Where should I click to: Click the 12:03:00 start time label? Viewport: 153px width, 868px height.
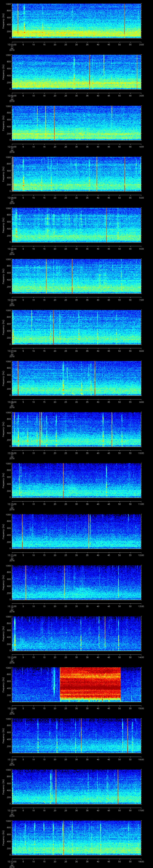[12, 147]
